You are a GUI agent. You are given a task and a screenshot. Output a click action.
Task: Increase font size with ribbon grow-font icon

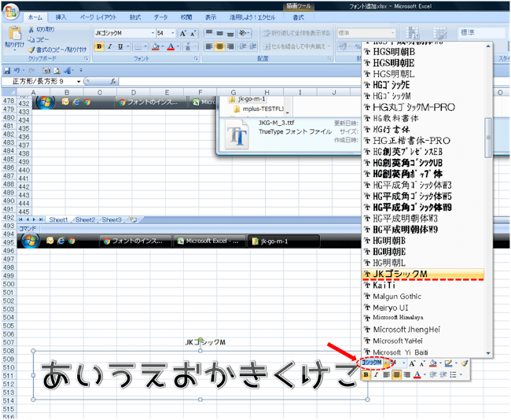(183, 33)
